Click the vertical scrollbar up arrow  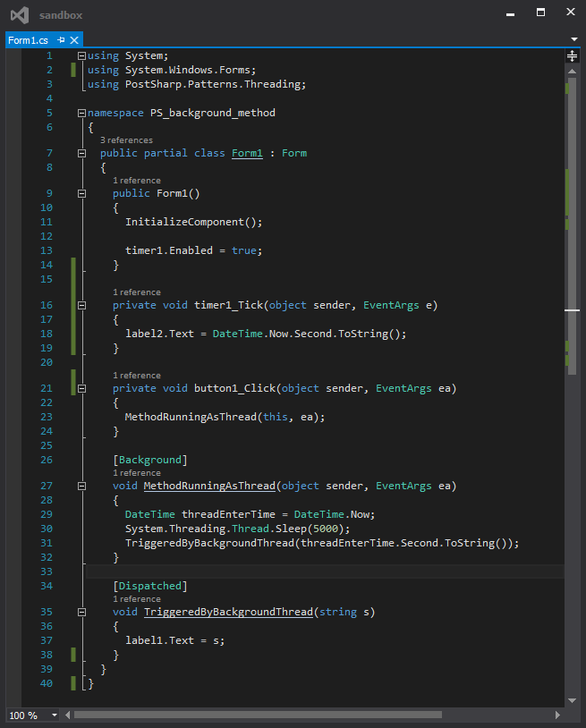coord(573,69)
